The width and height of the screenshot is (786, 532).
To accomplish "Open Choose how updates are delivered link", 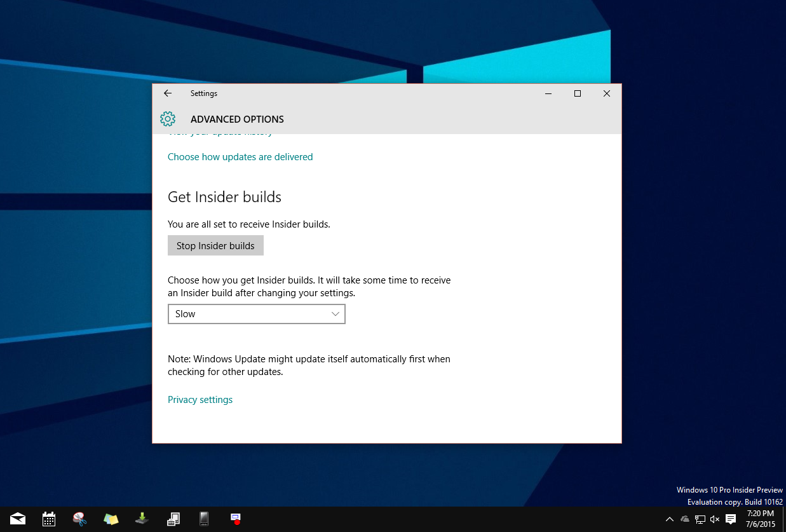I will [240, 157].
